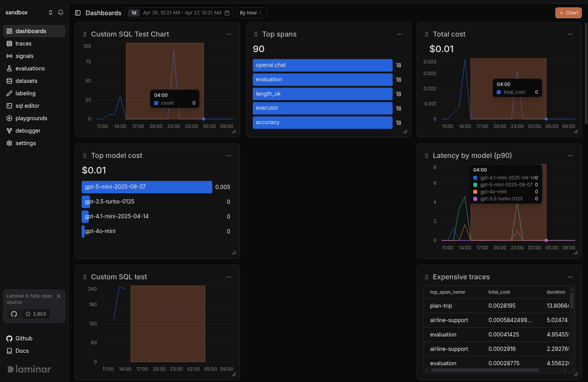This screenshot has width=588, height=382.
Task: Toggle the sidebar panel icon
Action: pyautogui.click(x=78, y=13)
